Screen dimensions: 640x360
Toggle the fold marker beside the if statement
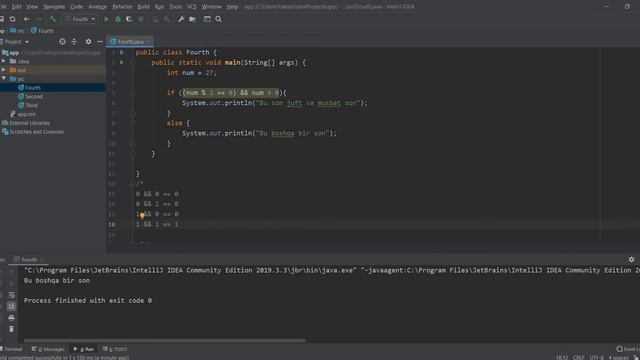point(133,93)
